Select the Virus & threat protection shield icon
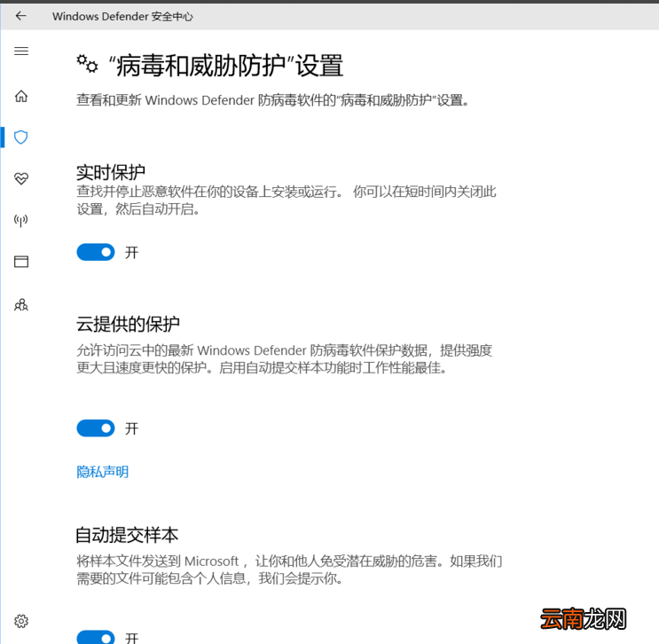Screen dimensions: 659x644 click(x=21, y=137)
